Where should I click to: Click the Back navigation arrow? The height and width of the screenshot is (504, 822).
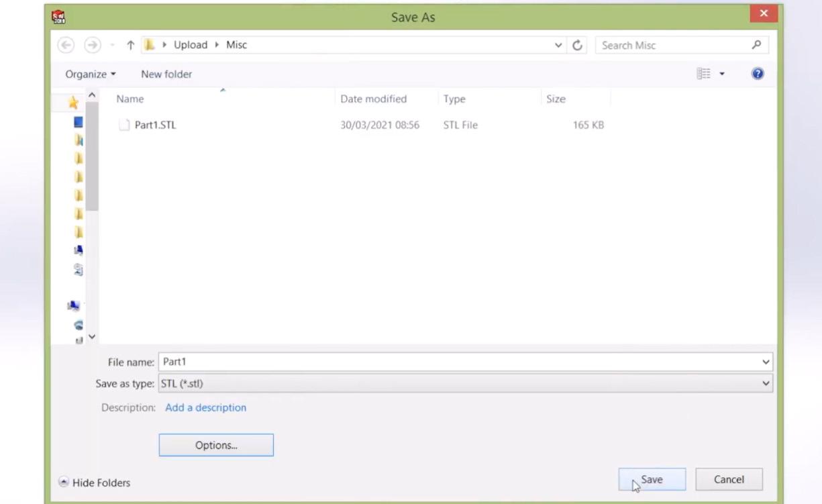pos(66,45)
